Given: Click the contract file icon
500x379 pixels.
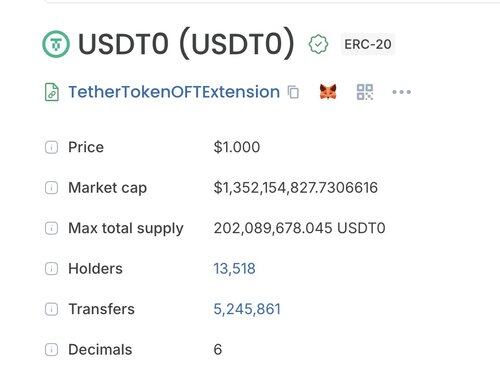Looking at the screenshot, I should point(52,92).
